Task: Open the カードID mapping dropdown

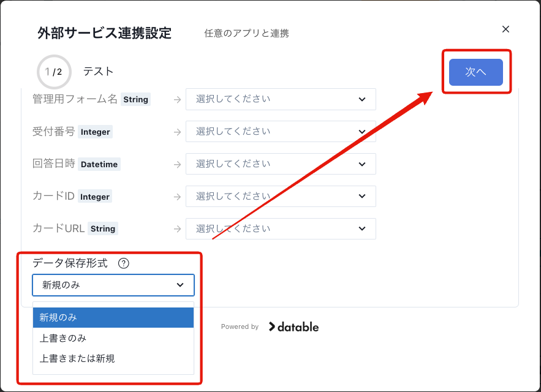Action: pos(281,197)
